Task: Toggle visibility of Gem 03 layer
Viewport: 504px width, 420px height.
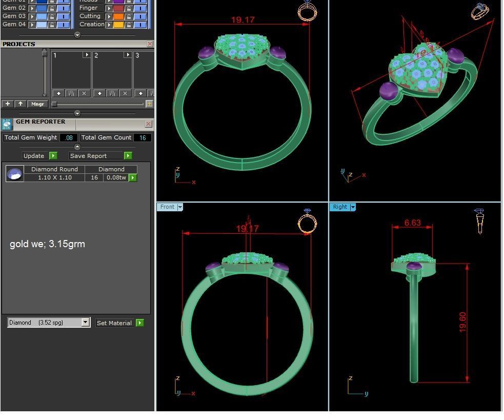Action: coord(64,16)
